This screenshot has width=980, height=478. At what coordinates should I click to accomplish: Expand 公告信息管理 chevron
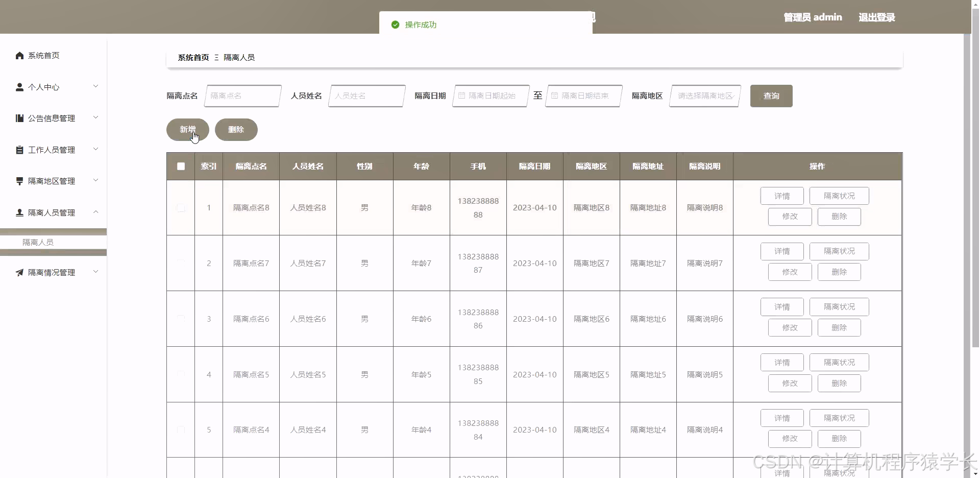(95, 117)
